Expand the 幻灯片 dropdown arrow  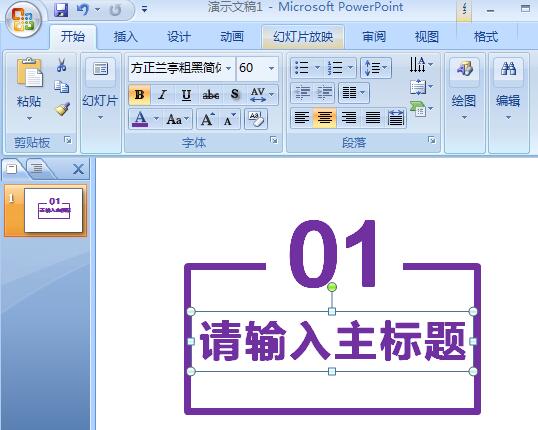(x=100, y=117)
